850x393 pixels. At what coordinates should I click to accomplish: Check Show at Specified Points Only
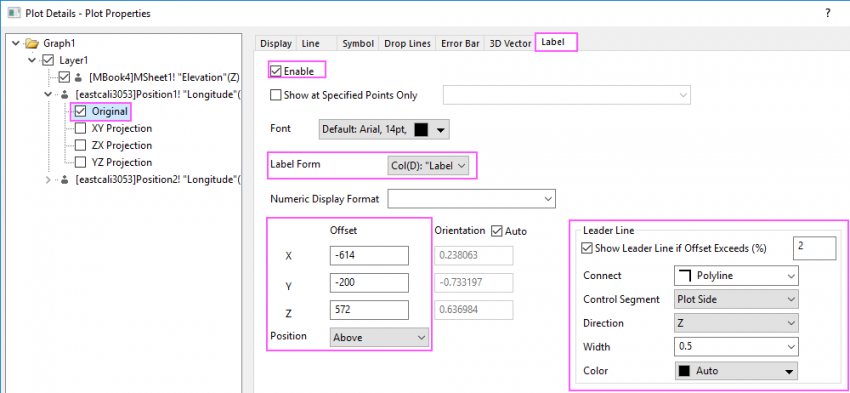(275, 95)
